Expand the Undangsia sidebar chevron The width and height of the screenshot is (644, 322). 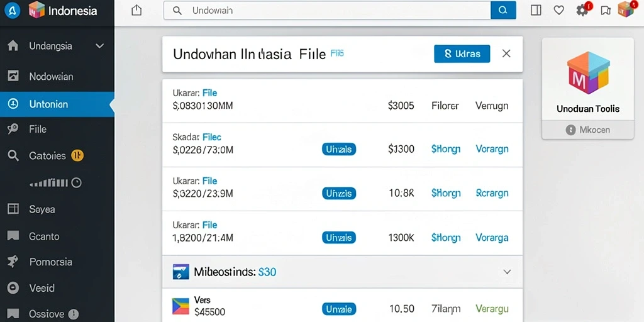100,46
